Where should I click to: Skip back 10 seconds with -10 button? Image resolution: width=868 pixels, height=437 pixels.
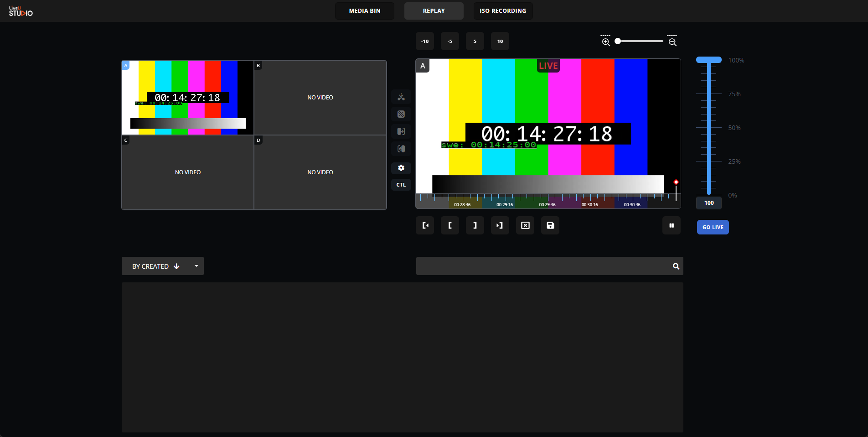point(425,42)
